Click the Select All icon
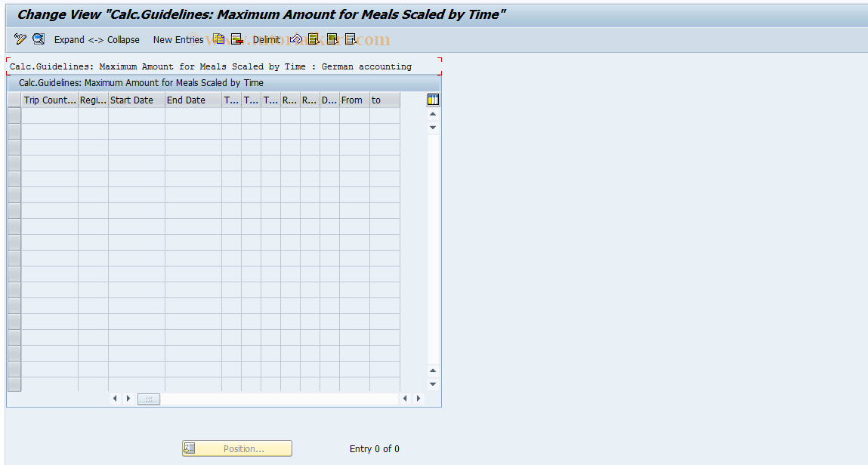Viewport: 868px width, 465px height. pos(314,38)
